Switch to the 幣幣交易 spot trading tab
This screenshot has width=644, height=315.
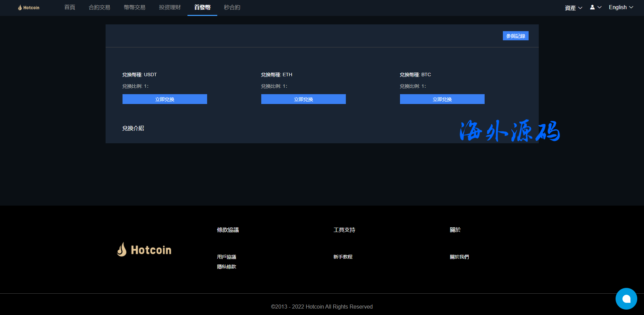click(x=134, y=7)
